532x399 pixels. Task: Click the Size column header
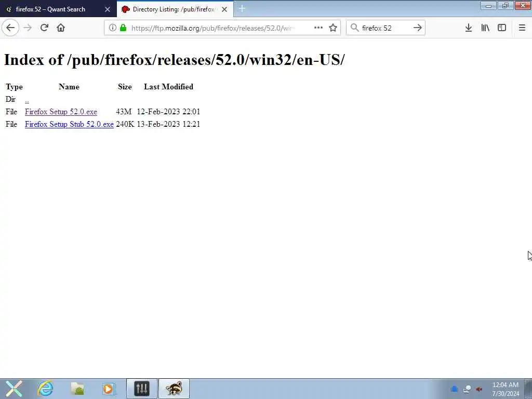(x=125, y=87)
